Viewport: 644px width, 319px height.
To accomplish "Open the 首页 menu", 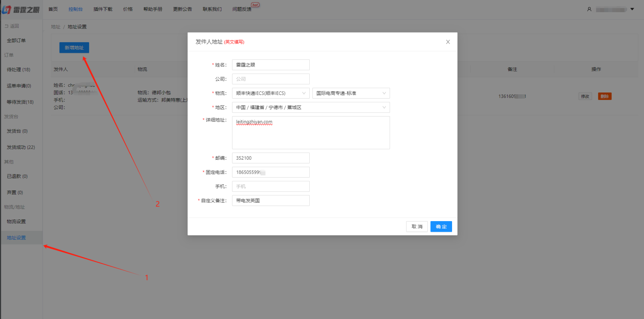I will pyautogui.click(x=53, y=9).
